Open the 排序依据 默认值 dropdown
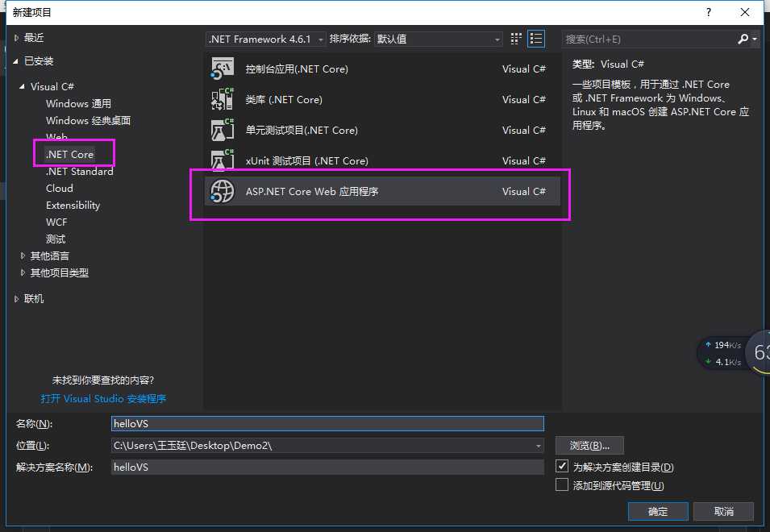 pyautogui.click(x=438, y=39)
